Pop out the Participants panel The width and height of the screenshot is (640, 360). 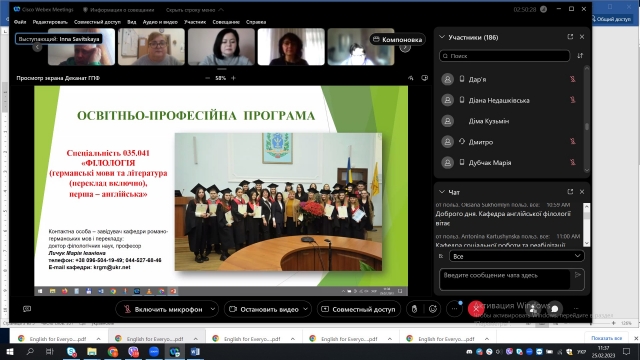pyautogui.click(x=570, y=37)
